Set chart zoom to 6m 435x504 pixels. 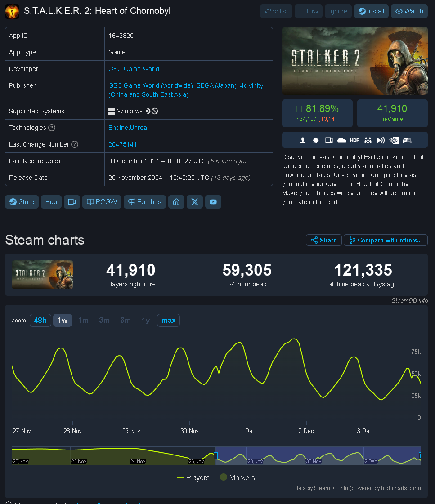[x=126, y=321]
